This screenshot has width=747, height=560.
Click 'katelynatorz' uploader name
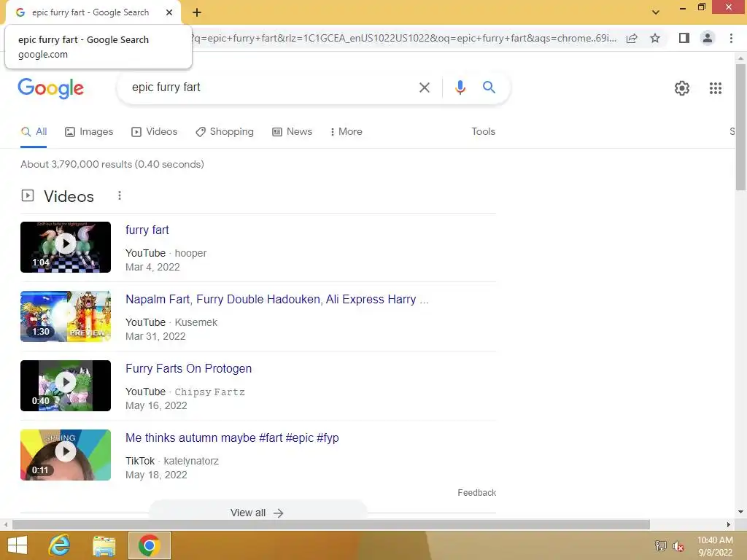click(x=191, y=461)
